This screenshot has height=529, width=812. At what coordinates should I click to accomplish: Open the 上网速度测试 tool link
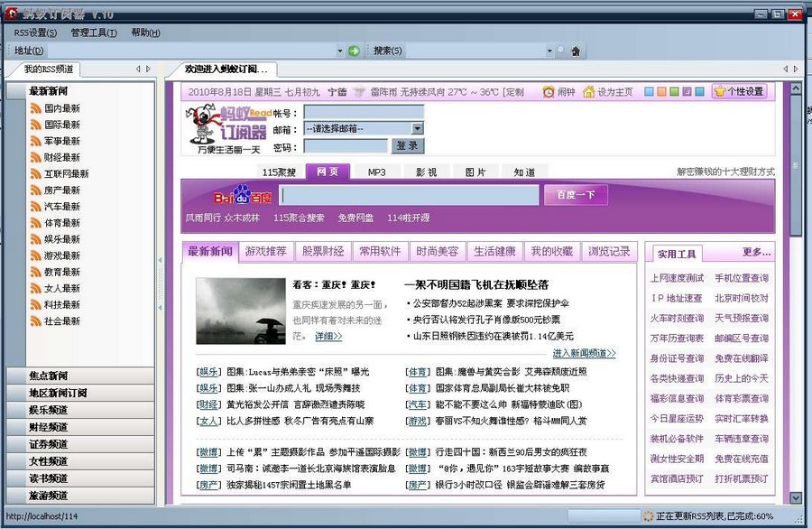677,278
